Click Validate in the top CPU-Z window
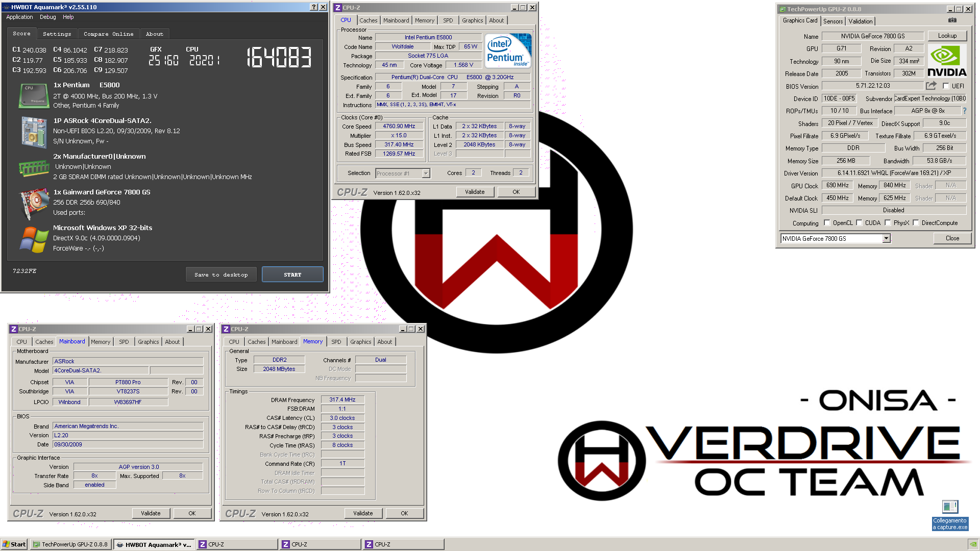The image size is (980, 551). point(475,192)
